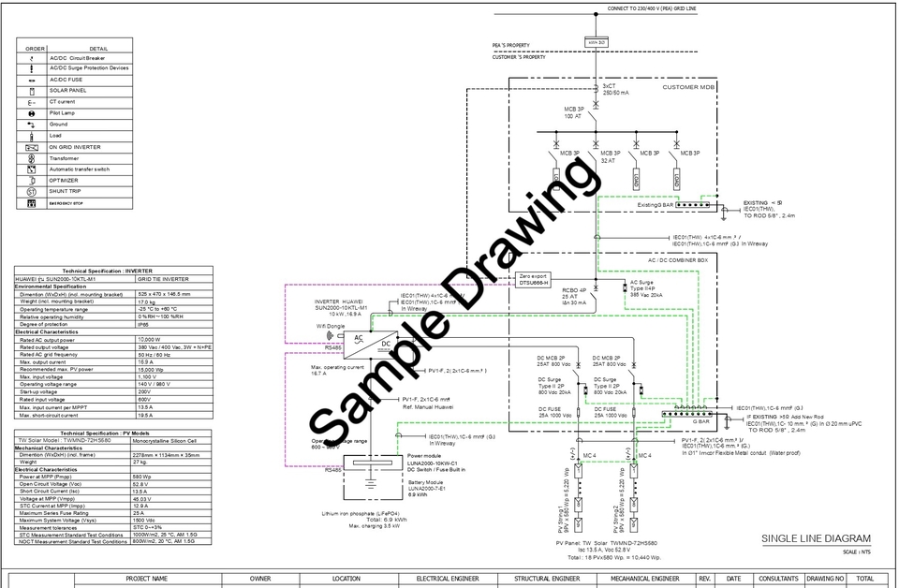
Task: Select the PROJECT NAME title block cell
Action: (148, 579)
